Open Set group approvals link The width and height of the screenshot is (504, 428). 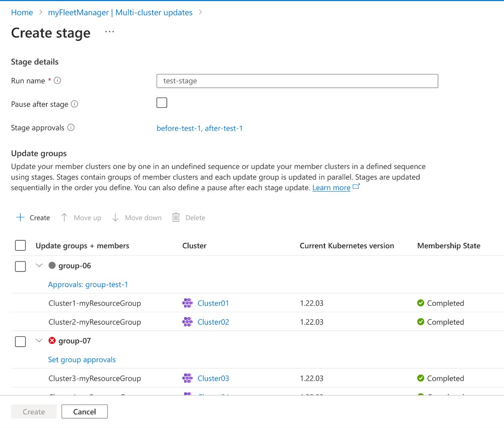coord(82,360)
